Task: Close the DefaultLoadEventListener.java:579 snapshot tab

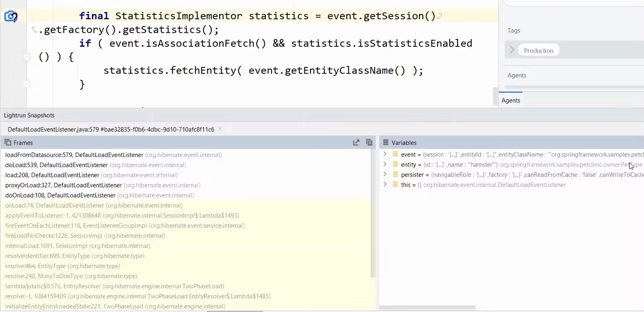Action: click(220, 129)
